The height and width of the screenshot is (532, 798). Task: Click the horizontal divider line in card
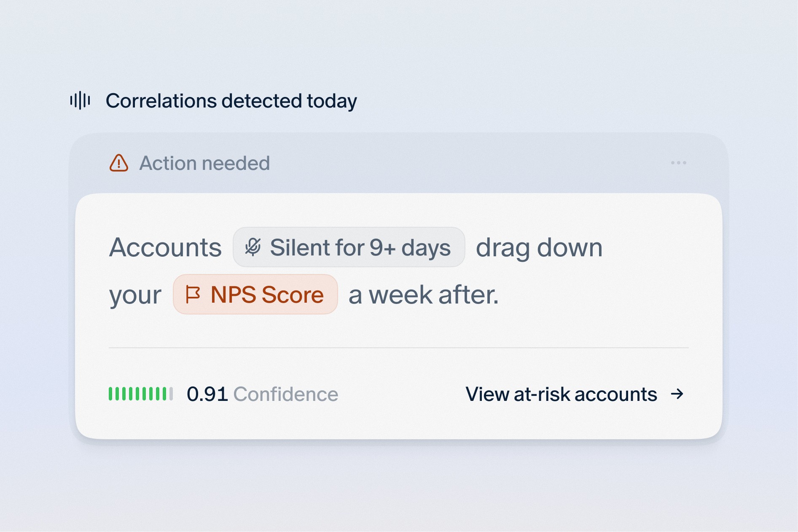click(398, 348)
